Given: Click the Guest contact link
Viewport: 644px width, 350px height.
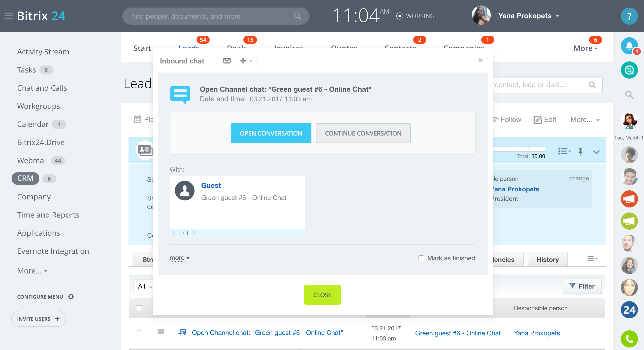Looking at the screenshot, I should pos(211,186).
